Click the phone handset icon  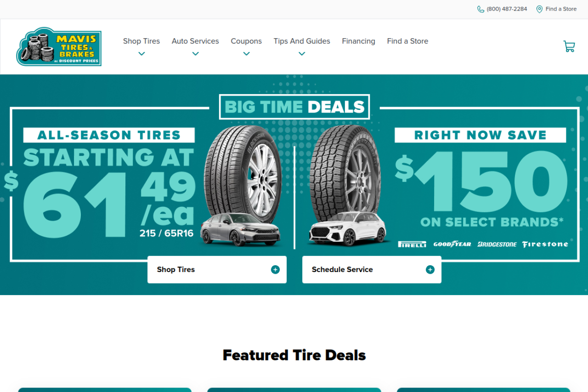click(481, 9)
